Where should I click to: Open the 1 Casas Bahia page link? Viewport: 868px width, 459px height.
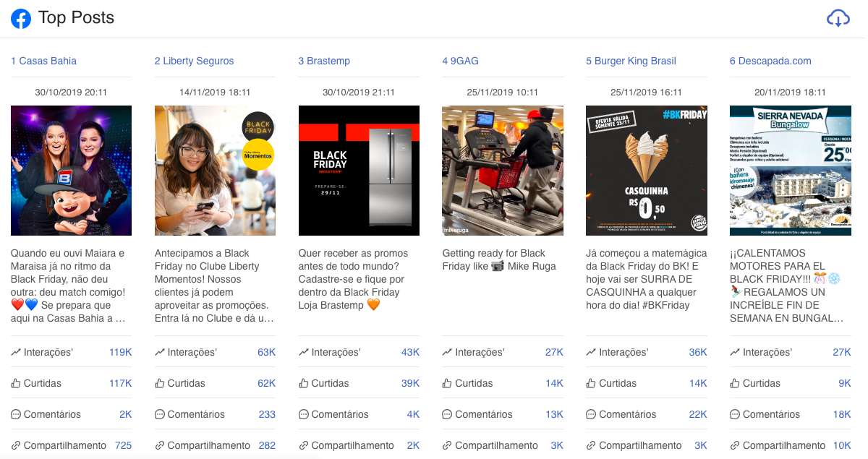click(x=43, y=61)
